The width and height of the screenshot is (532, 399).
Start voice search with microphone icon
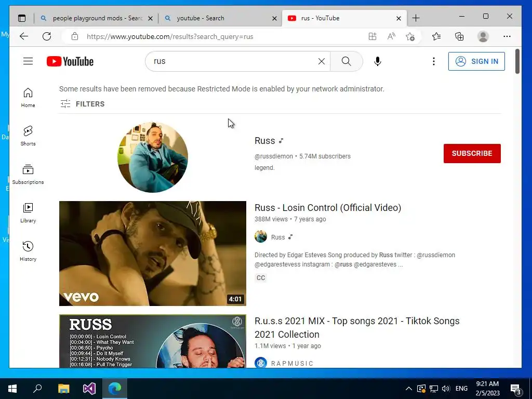pos(377,61)
